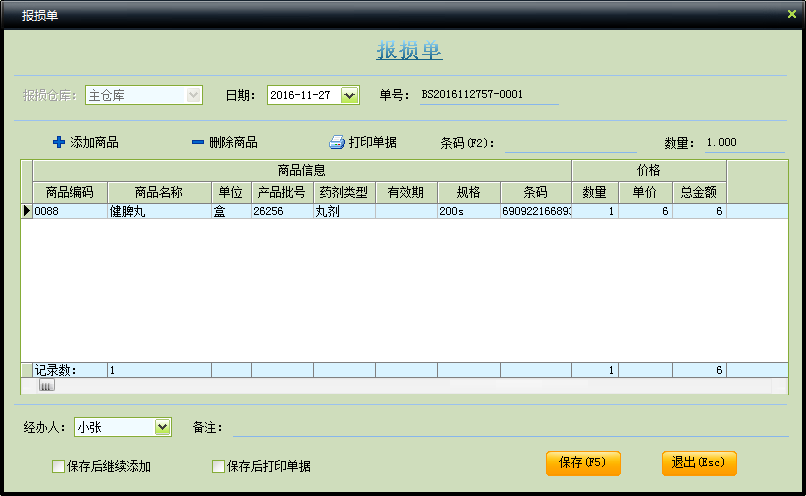This screenshot has width=806, height=496.
Task: Click the 条码 column header
Action: pos(536,192)
